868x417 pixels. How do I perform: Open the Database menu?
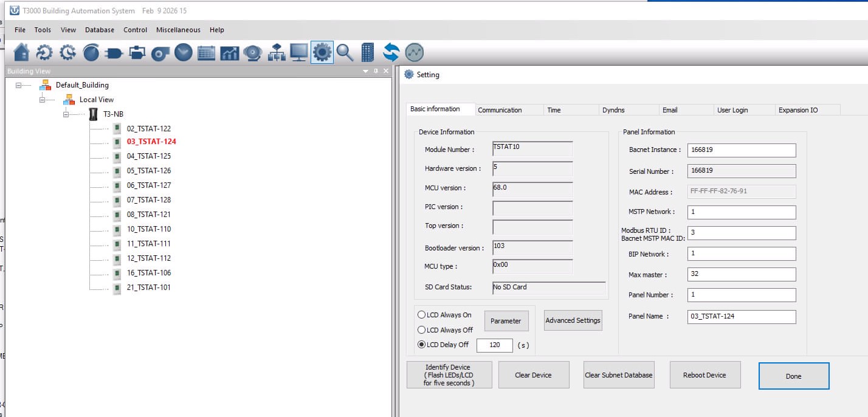click(x=99, y=30)
